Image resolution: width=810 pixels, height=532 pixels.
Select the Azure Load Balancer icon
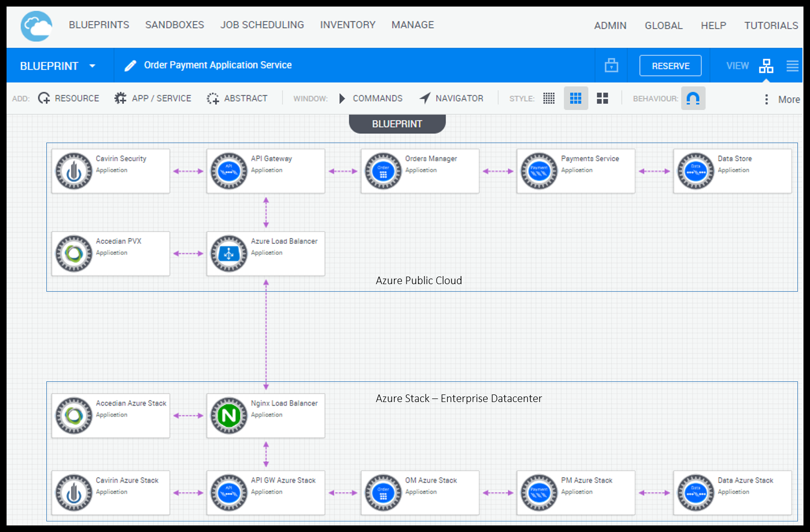[x=229, y=253]
